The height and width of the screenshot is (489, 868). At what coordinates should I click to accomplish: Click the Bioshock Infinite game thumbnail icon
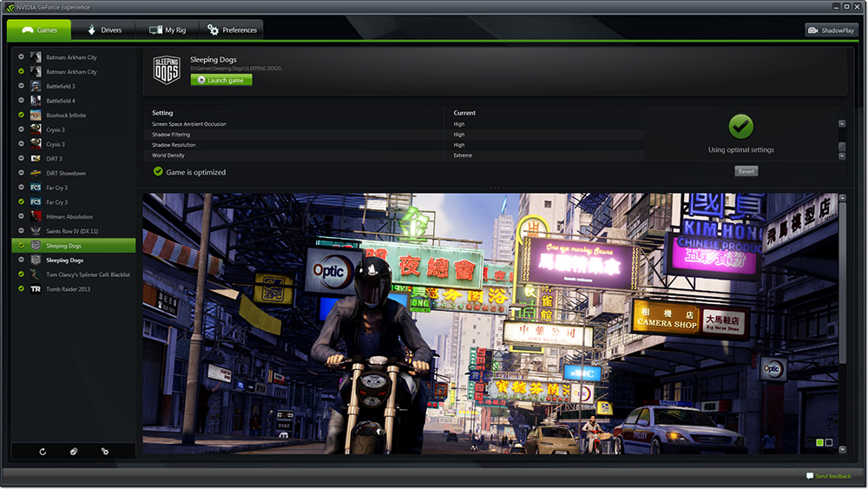36,115
